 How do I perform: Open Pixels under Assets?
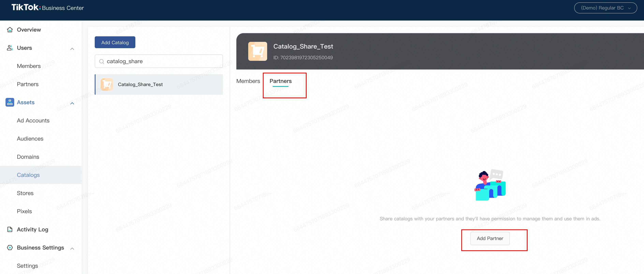click(x=24, y=211)
